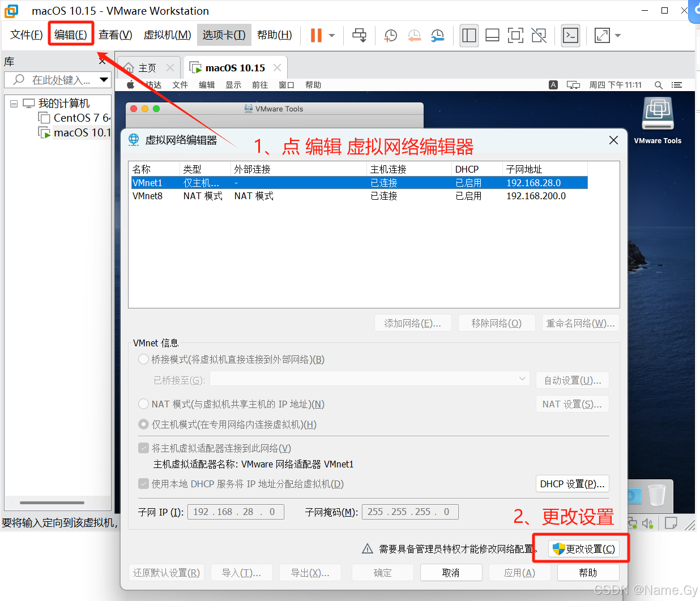Close the 虚拟网络编辑器 dialog
This screenshot has width=700, height=601.
[613, 140]
